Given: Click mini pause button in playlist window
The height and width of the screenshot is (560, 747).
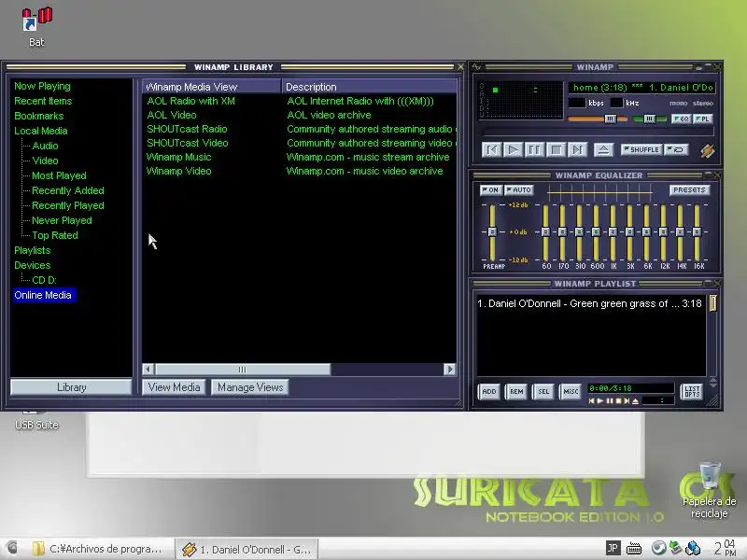Looking at the screenshot, I should point(610,401).
